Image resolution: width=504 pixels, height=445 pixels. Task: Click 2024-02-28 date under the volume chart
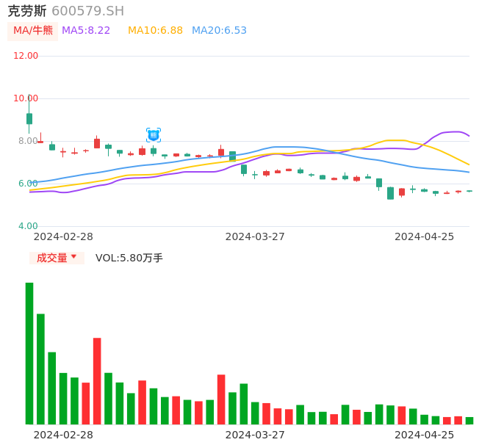[63, 435]
